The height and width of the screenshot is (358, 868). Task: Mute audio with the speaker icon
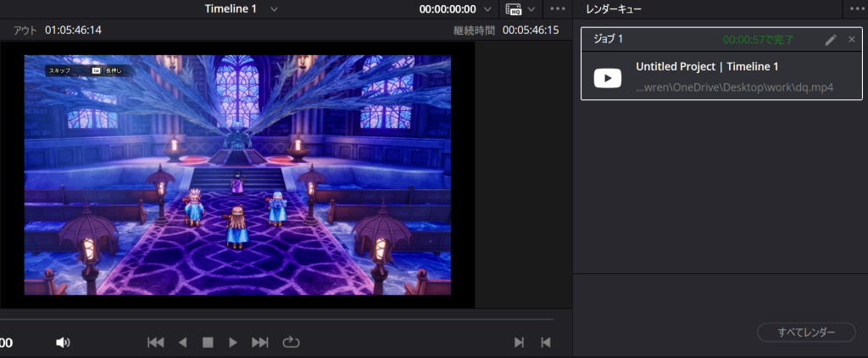[64, 342]
